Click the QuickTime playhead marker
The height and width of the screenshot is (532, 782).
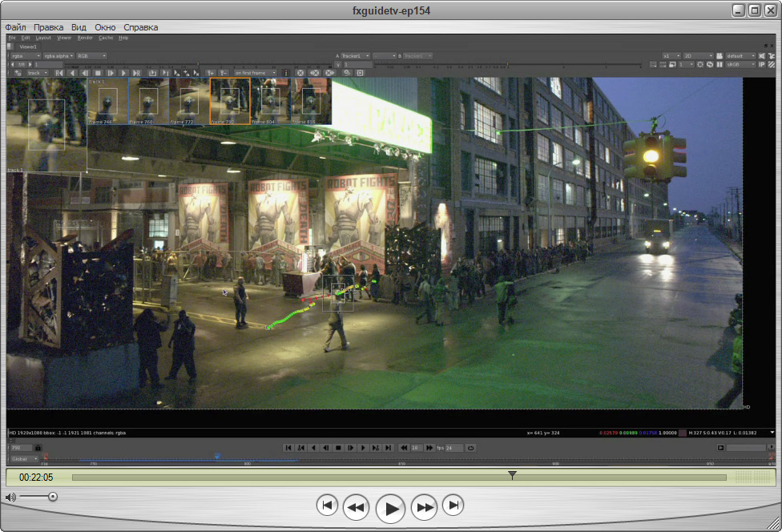[512, 475]
